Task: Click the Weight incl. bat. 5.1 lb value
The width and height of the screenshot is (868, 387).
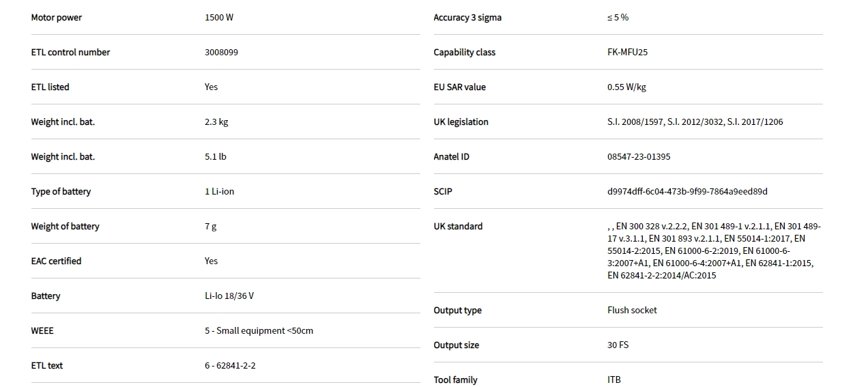Action: click(x=215, y=157)
